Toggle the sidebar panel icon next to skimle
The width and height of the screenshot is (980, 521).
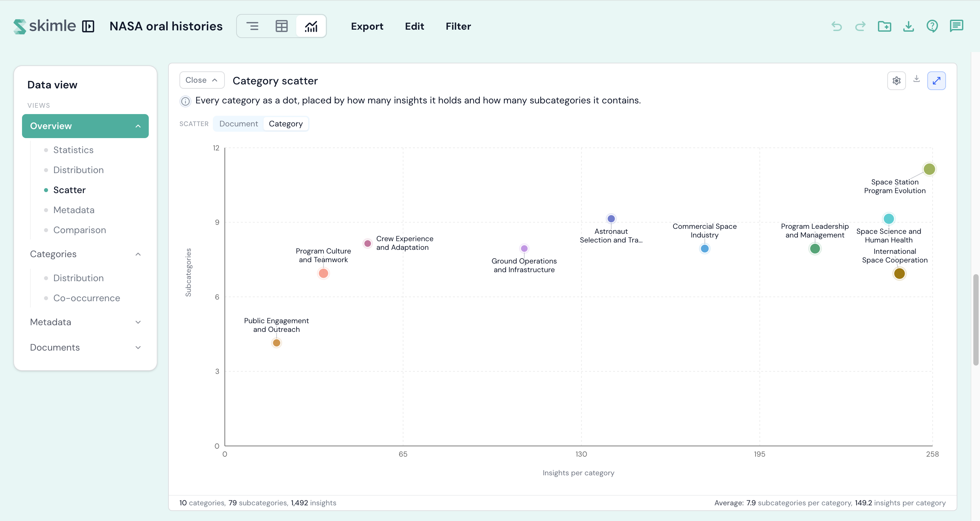(88, 26)
